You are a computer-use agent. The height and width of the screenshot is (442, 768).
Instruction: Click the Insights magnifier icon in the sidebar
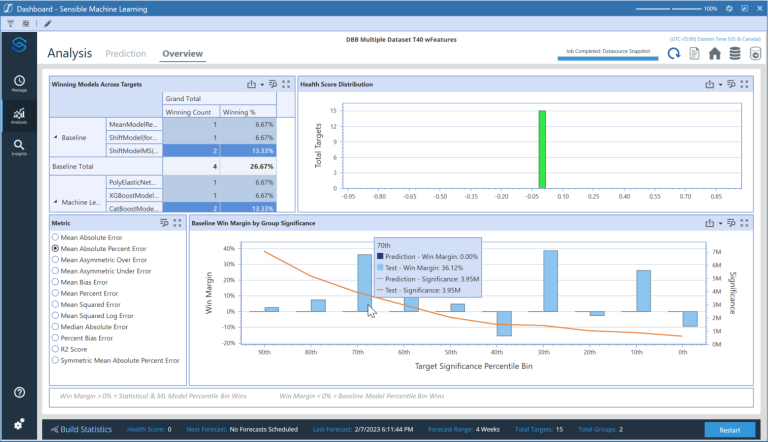coord(19,147)
